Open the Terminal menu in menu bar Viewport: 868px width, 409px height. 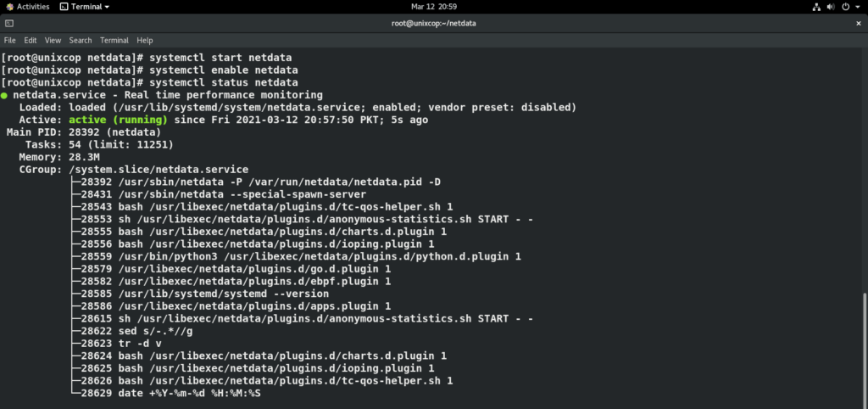tap(114, 41)
